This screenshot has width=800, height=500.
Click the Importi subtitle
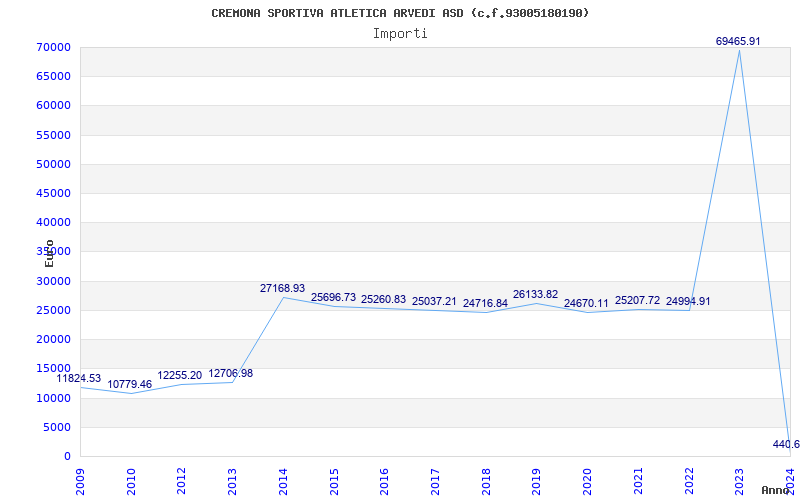[x=400, y=34]
